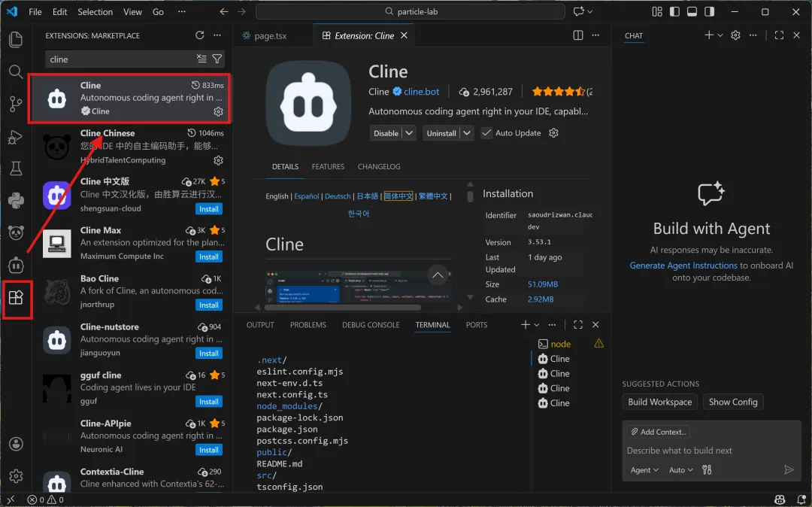The width and height of the screenshot is (812, 507).
Task: Install the Bao Cline extension
Action: tap(209, 305)
